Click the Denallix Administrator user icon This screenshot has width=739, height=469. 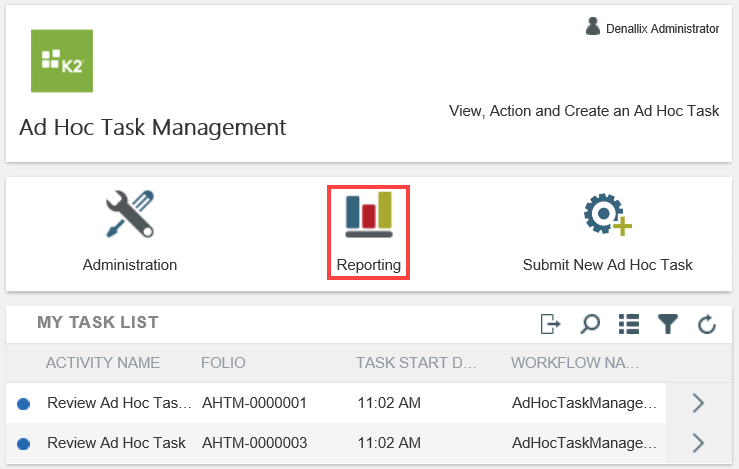point(593,28)
